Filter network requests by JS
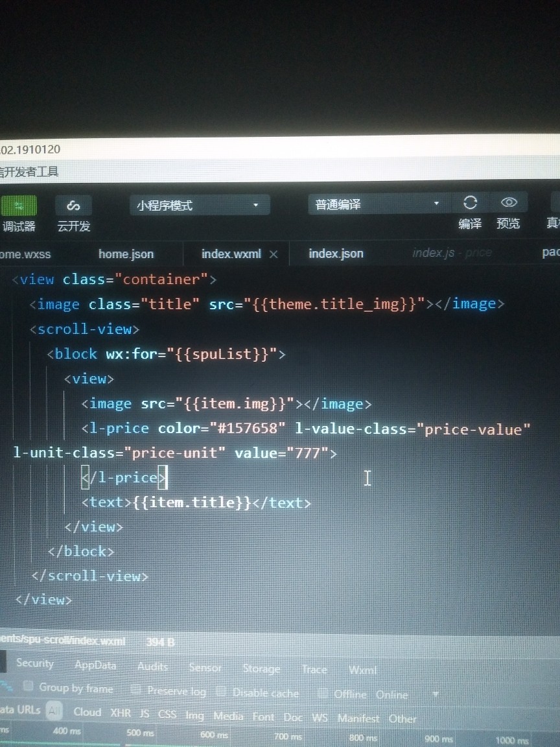The width and height of the screenshot is (560, 747). click(145, 713)
